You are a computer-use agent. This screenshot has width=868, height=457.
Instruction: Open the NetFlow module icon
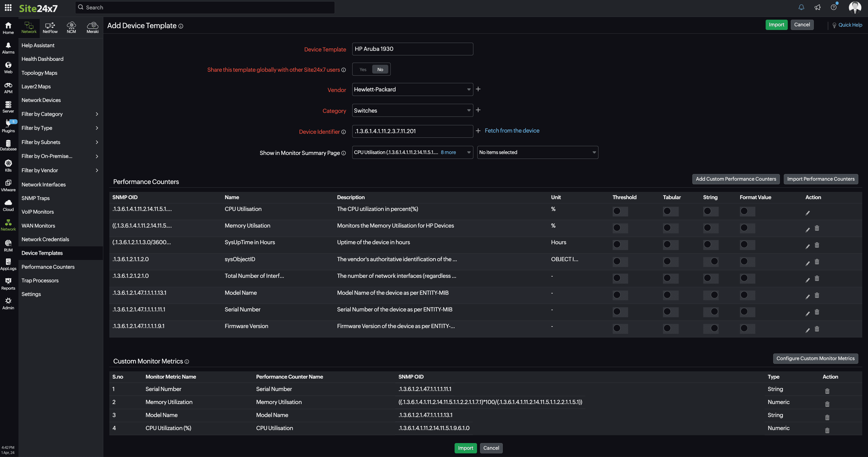(x=50, y=27)
